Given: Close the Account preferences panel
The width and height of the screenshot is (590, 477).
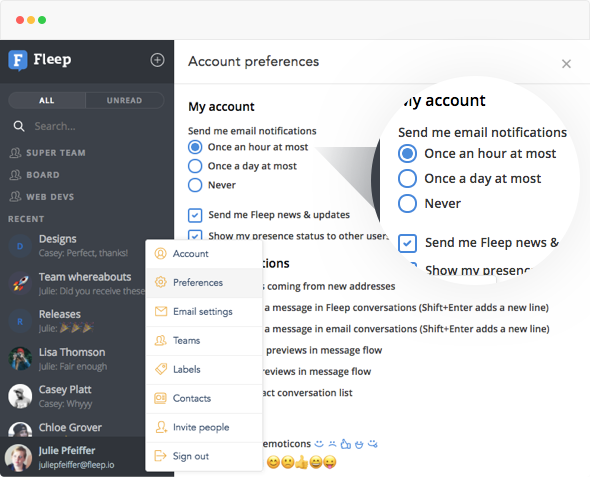Looking at the screenshot, I should (566, 64).
